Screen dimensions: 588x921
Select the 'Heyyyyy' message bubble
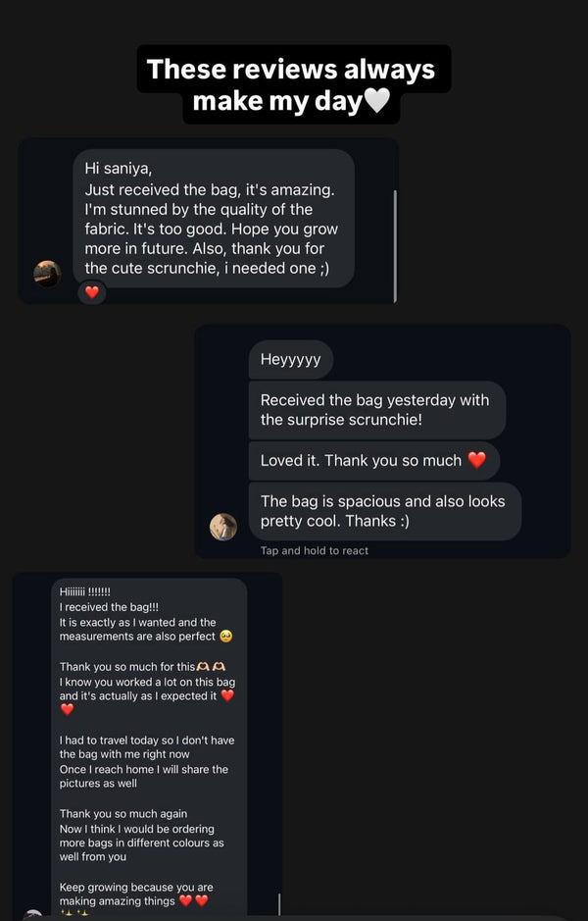(291, 360)
